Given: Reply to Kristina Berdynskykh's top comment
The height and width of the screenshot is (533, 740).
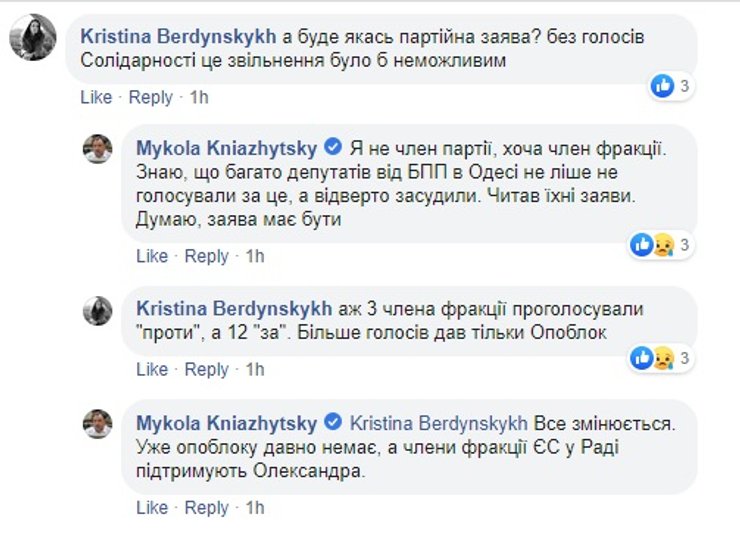Looking at the screenshot, I should tap(150, 97).
